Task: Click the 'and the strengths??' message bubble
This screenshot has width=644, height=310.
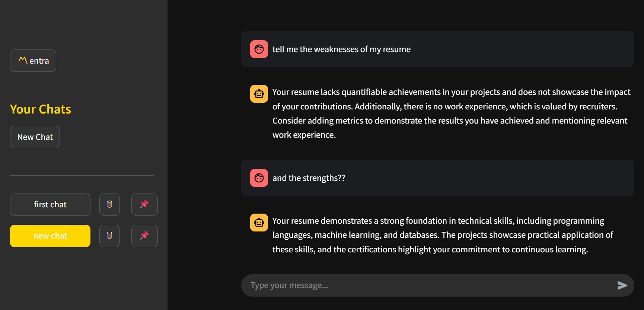Action: (x=438, y=178)
